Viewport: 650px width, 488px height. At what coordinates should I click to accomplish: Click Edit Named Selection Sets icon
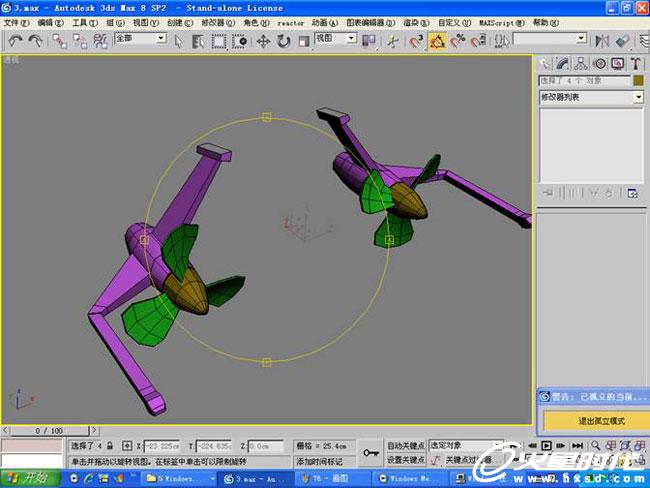pos(501,41)
